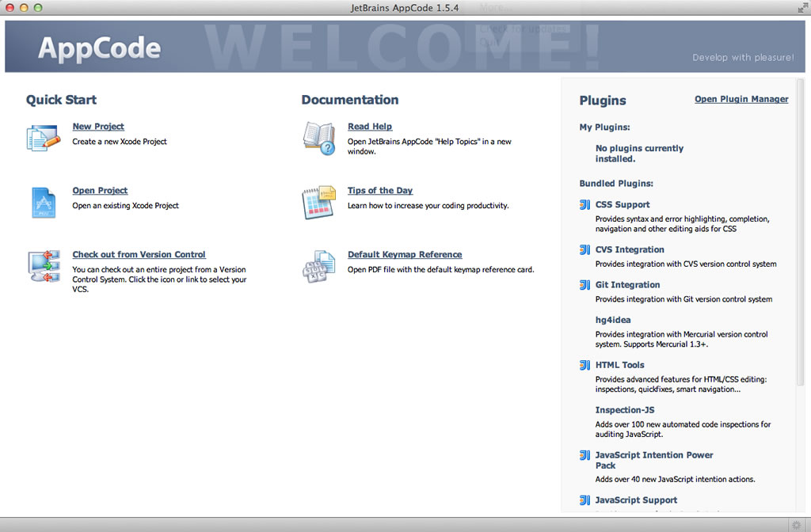Viewport: 811px width, 532px height.
Task: Click the Open Project Xcode file icon
Action: pos(44,202)
